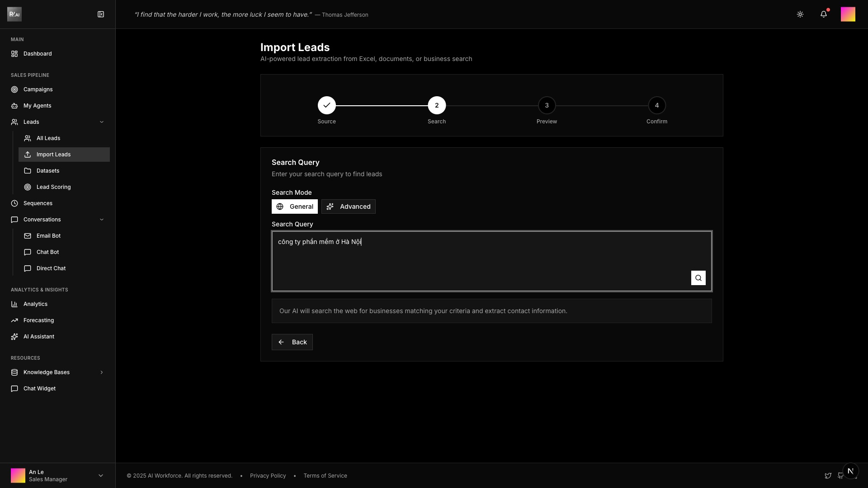Open the An Le account dropdown
The height and width of the screenshot is (488, 868).
[x=100, y=475]
